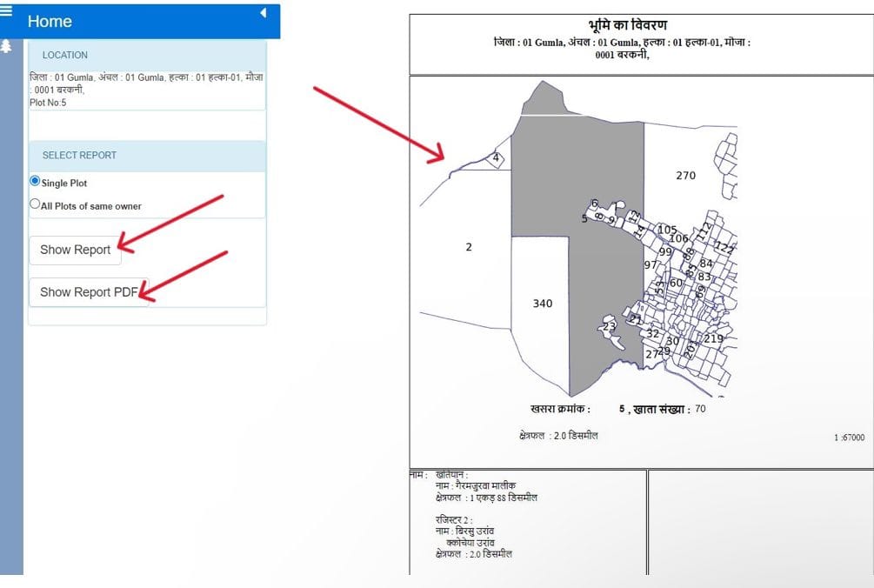Screen dimensions: 874x588
Task: Click the SELECT REPORT panel header
Action: pos(147,155)
